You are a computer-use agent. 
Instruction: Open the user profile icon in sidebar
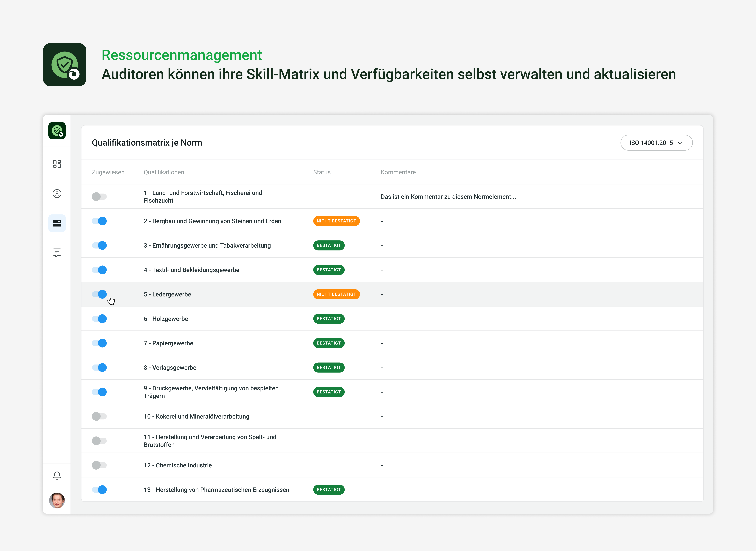point(57,193)
